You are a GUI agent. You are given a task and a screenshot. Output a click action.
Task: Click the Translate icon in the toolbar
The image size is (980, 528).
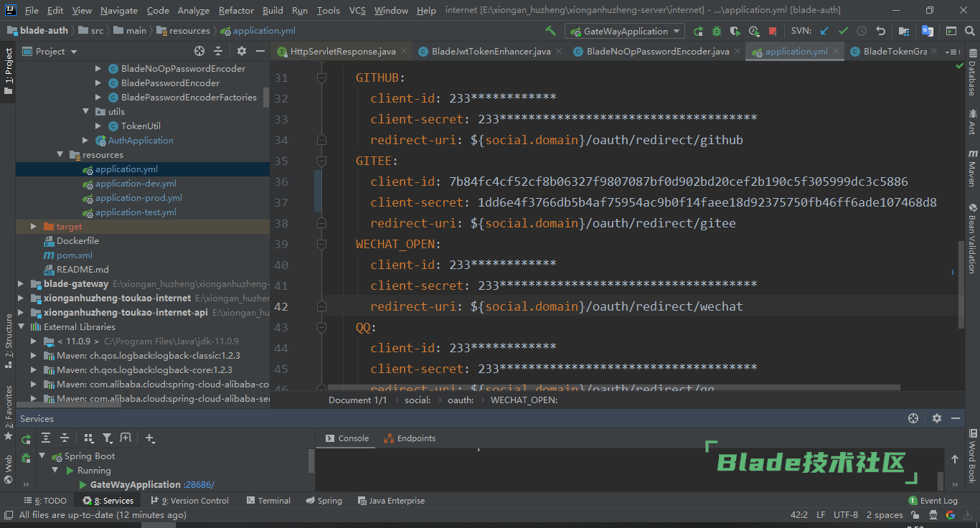pos(928,31)
